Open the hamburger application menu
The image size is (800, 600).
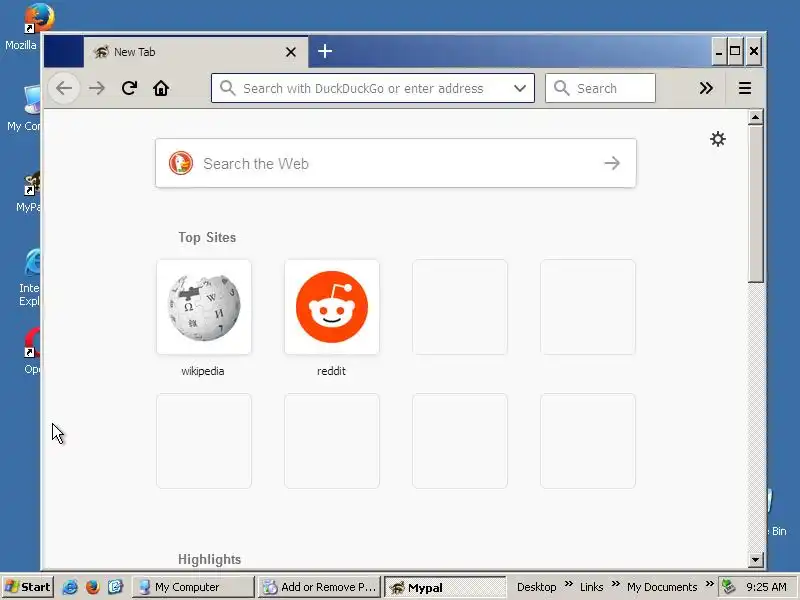click(x=744, y=88)
